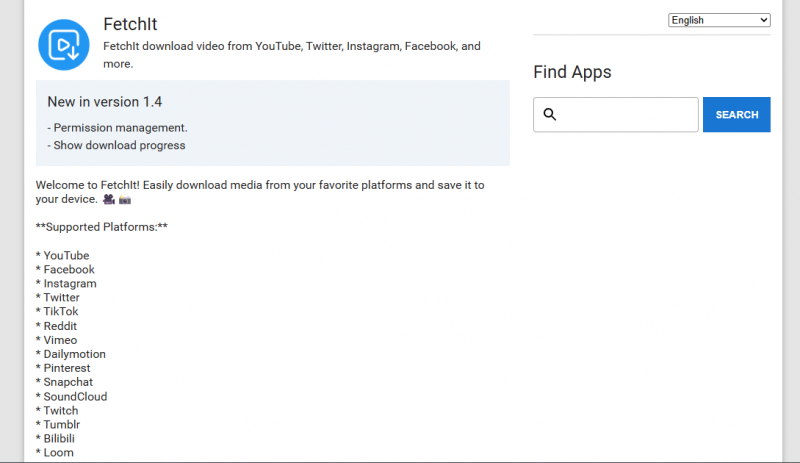Click 'YouTube' in the platforms list
The height and width of the screenshot is (463, 800).
pos(66,255)
